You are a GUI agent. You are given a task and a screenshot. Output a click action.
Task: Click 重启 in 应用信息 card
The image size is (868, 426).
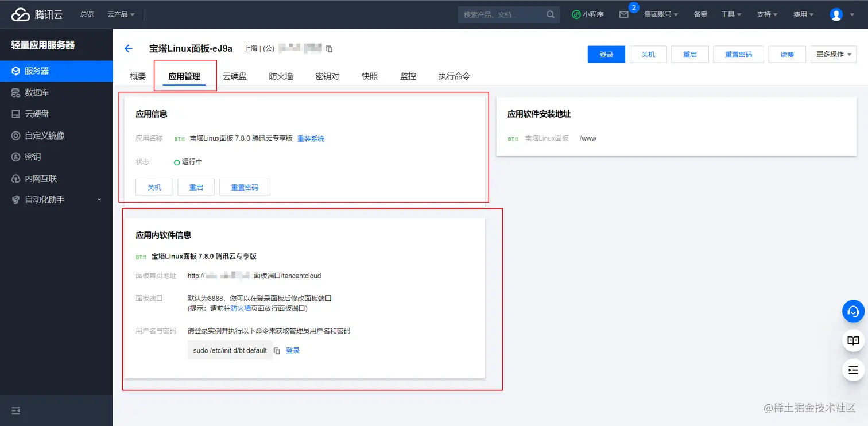196,187
